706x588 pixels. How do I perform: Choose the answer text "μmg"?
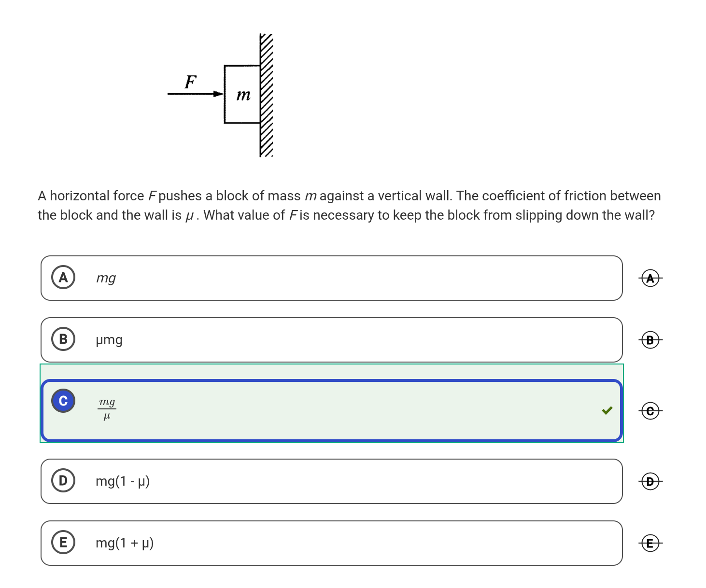coord(109,340)
